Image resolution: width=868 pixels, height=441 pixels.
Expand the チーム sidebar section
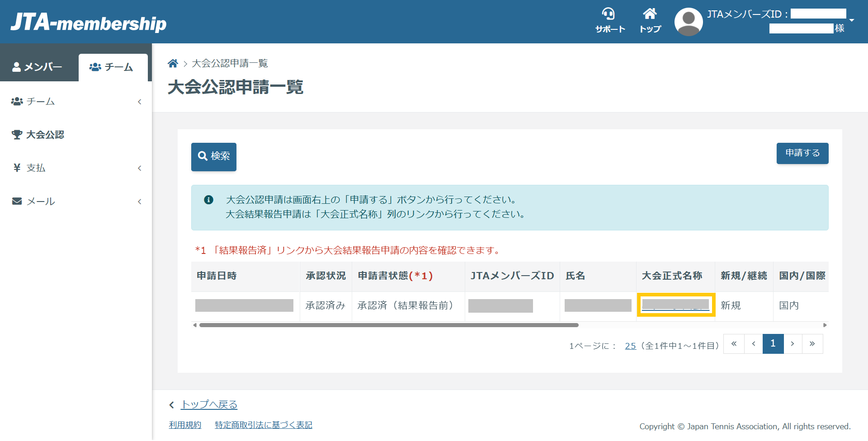pos(76,102)
